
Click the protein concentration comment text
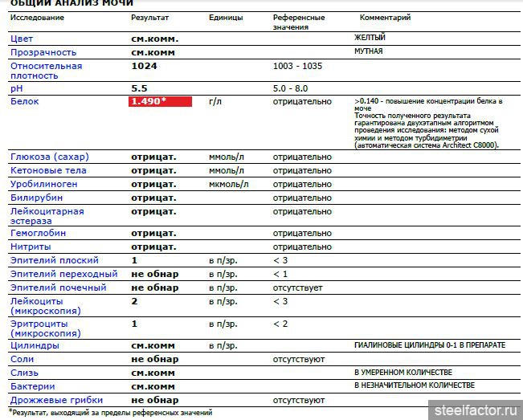(428, 123)
